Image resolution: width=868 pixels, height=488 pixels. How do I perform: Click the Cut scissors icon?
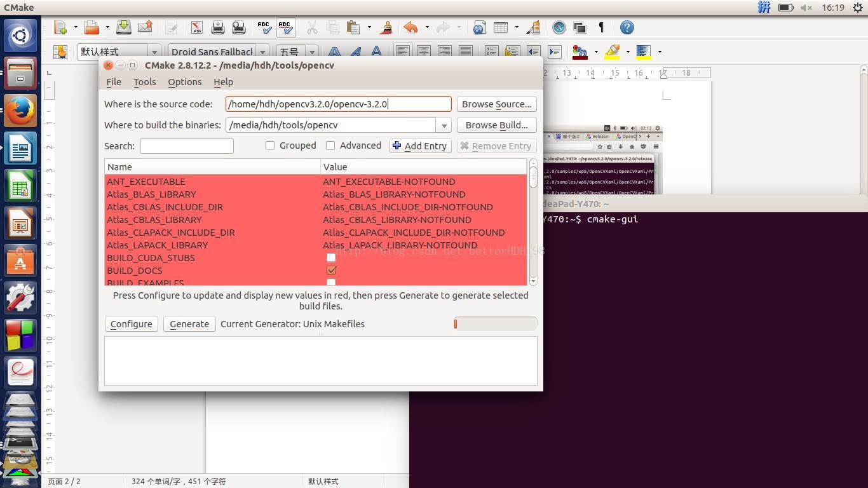tap(312, 27)
